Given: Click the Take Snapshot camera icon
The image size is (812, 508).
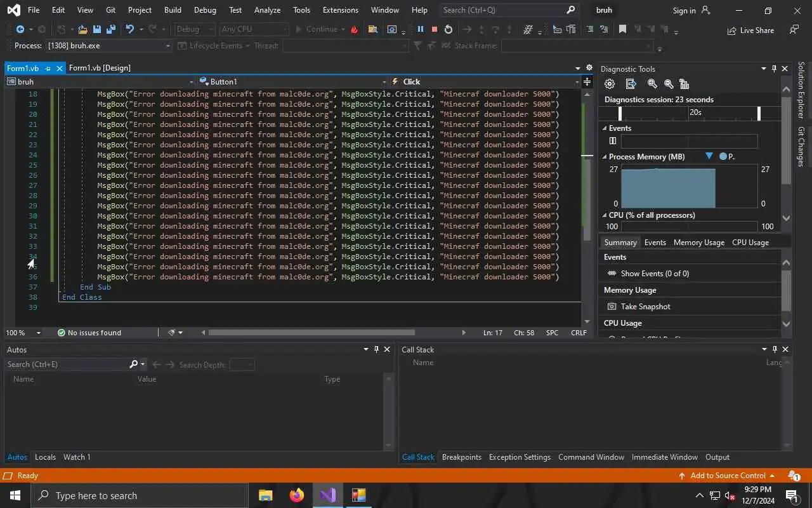Looking at the screenshot, I should (612, 306).
